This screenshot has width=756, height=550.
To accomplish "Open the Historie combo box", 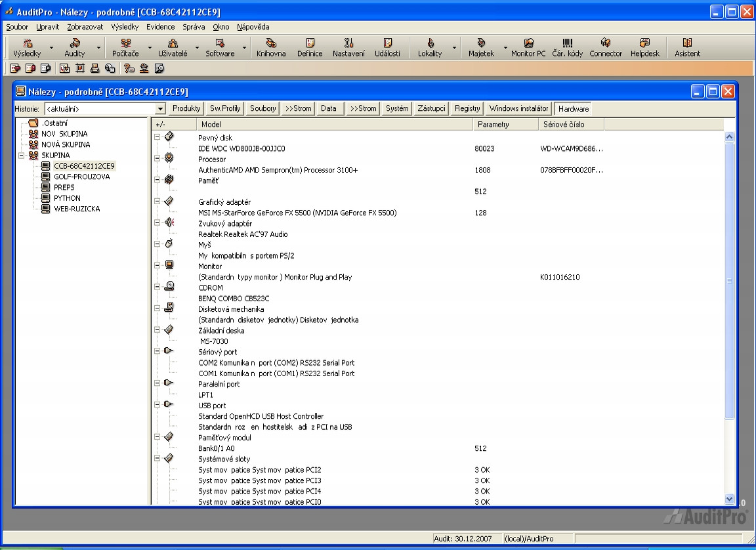I will click(105, 109).
